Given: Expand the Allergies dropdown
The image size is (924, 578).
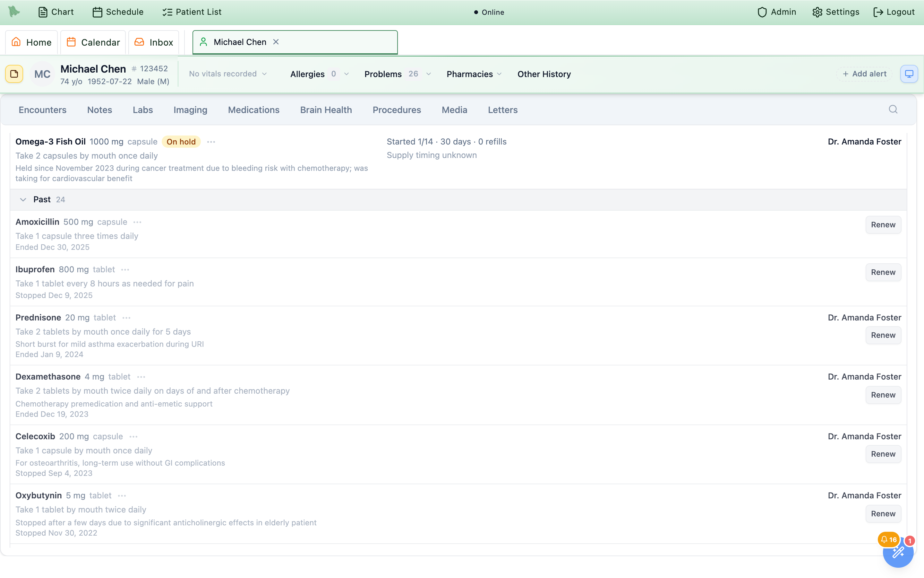Looking at the screenshot, I should click(320, 74).
